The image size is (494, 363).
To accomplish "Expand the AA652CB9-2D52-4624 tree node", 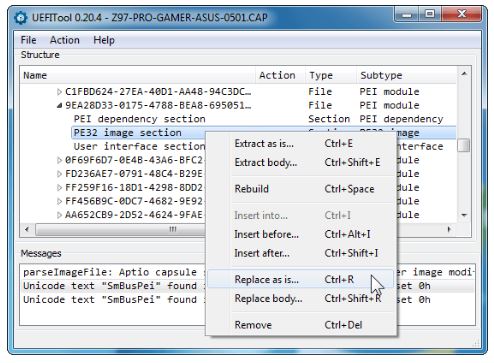I will tap(59, 215).
